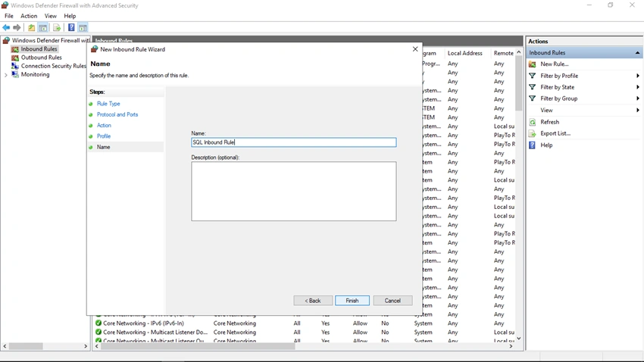Click the Filter by Profile funnel icon
This screenshot has height=362, width=644.
[x=533, y=76]
